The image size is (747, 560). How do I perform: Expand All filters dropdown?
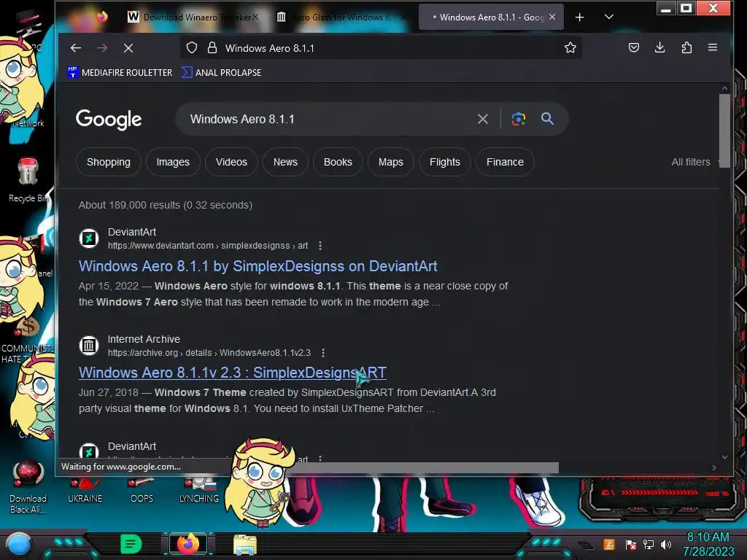[694, 162]
